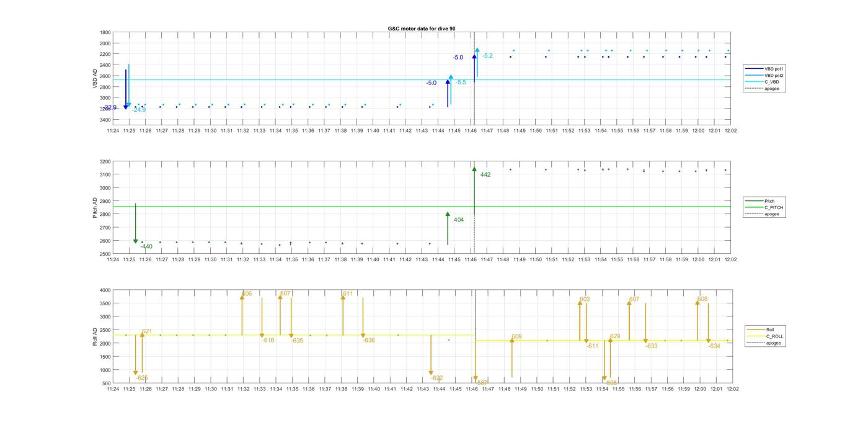Click the '606' roll move label
This screenshot has width=868, height=430.
tap(247, 294)
